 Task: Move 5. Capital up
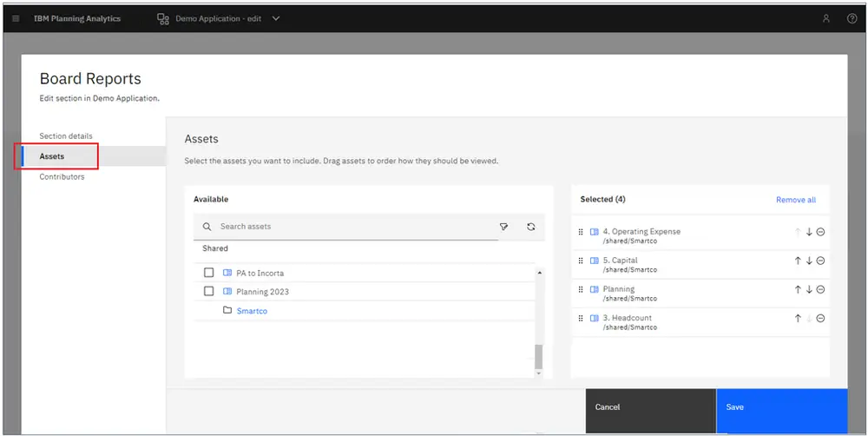(x=798, y=261)
